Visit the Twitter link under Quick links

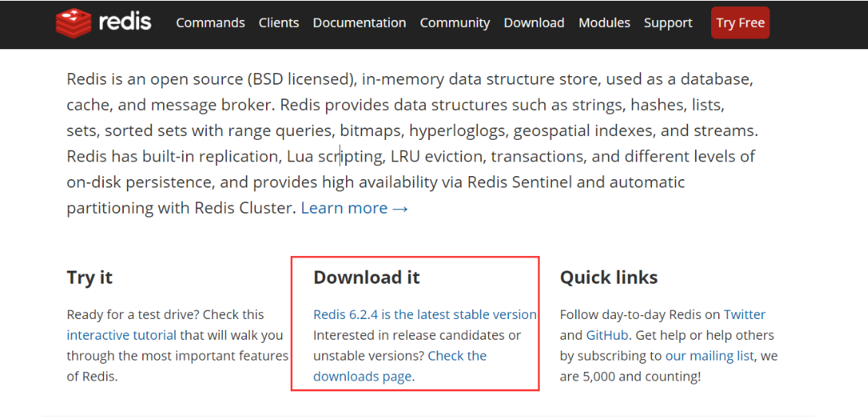point(744,314)
